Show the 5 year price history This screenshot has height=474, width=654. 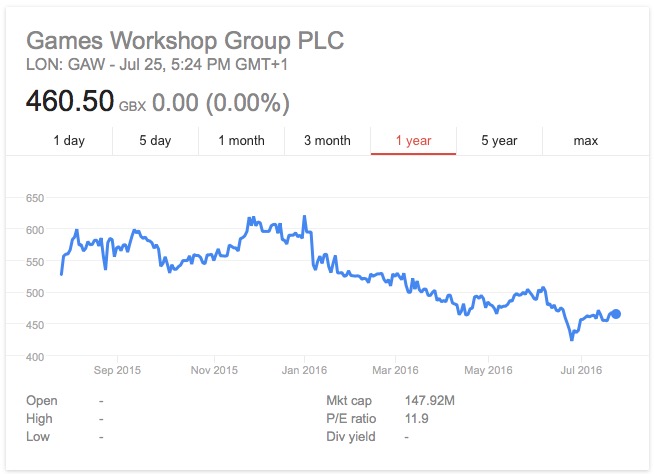tap(499, 141)
